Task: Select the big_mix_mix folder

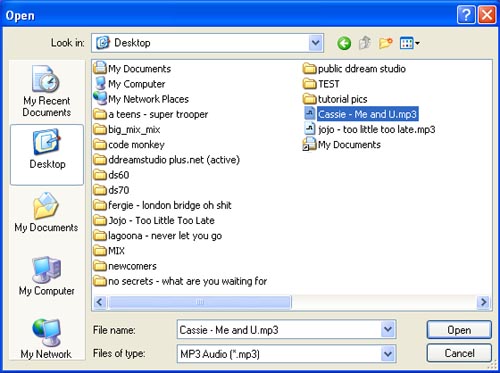Action: pos(127,129)
